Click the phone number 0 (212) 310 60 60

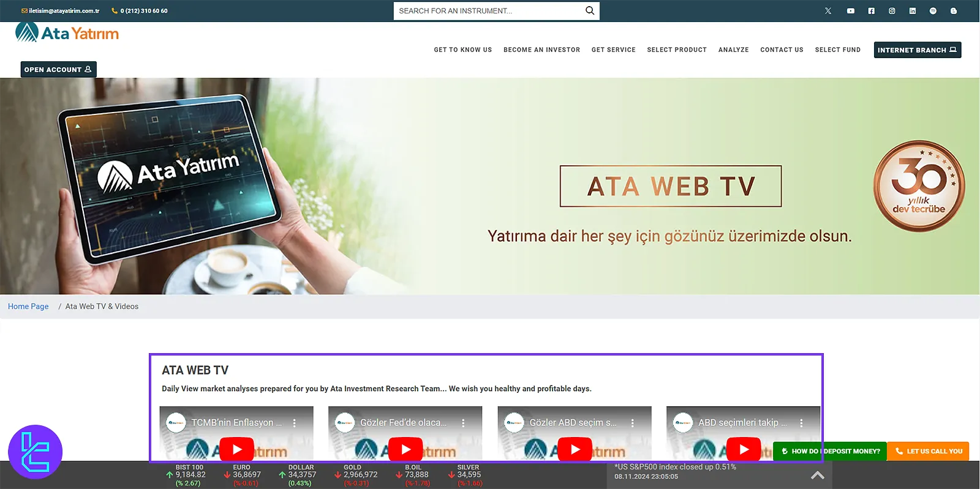(140, 11)
